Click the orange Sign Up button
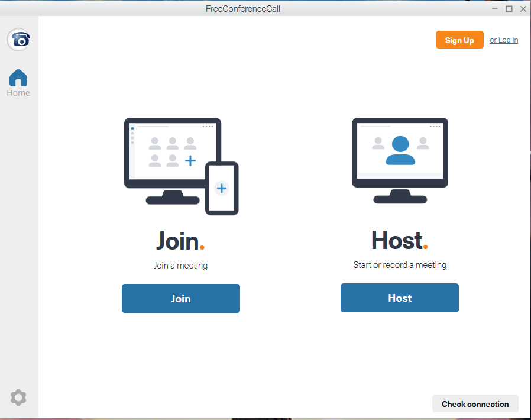This screenshot has height=420, width=531. coord(459,40)
